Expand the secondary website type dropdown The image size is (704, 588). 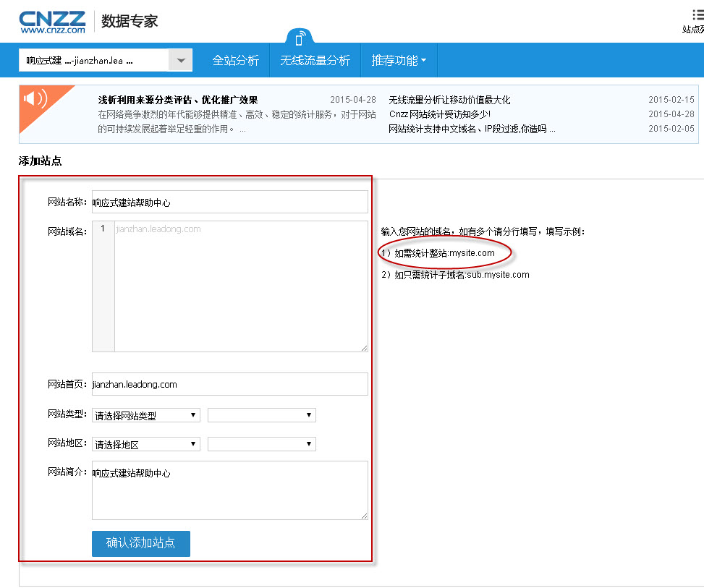[x=261, y=414]
